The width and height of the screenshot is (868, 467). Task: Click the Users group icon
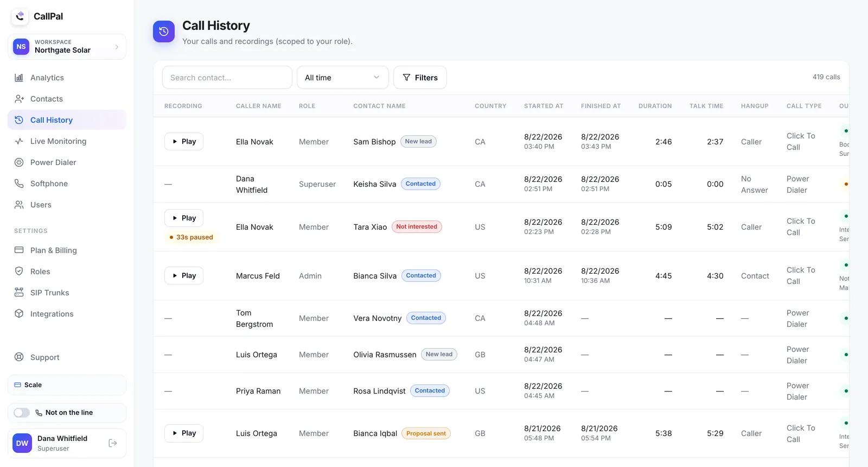pyautogui.click(x=19, y=205)
